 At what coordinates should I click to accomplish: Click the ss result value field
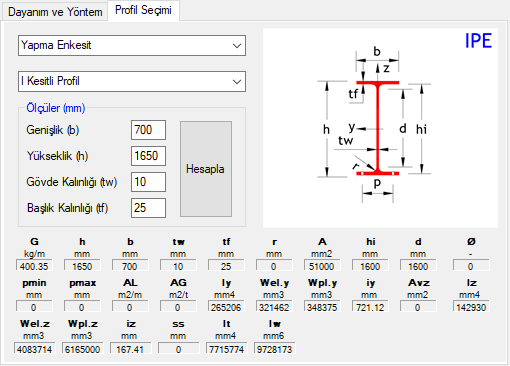coord(178,348)
